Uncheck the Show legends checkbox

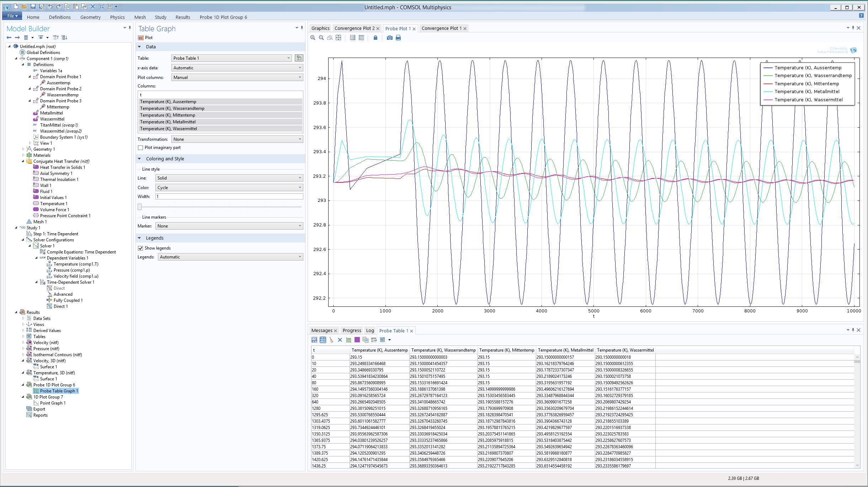140,248
